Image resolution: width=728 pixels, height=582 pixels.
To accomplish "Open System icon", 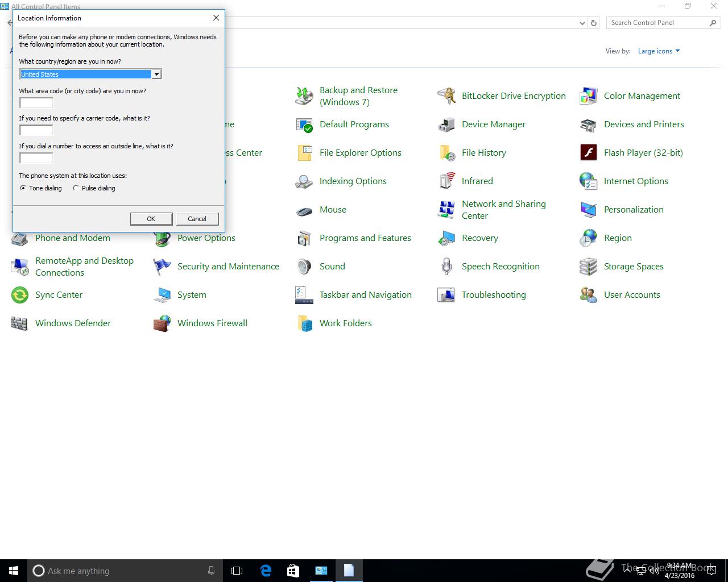I will pos(162,295).
